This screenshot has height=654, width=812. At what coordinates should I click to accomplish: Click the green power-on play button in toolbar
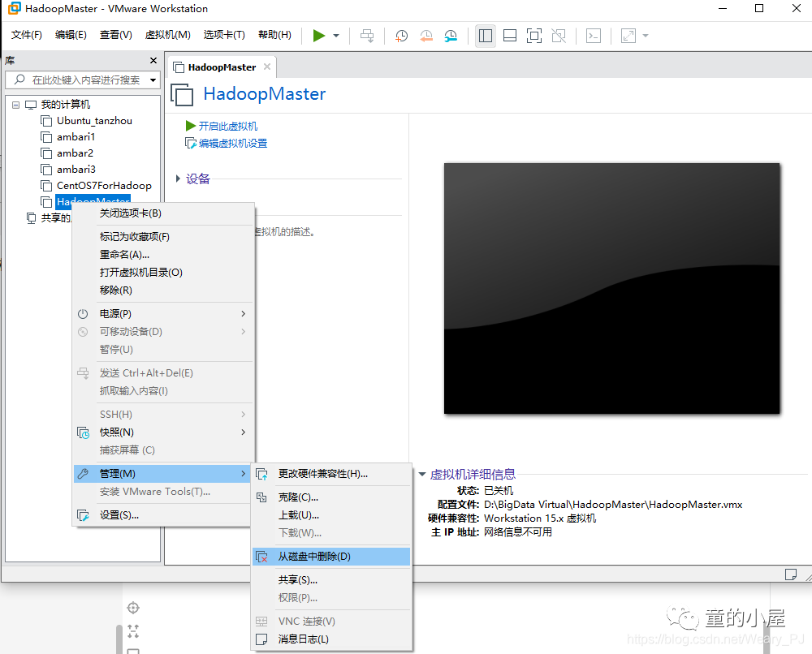coord(319,36)
